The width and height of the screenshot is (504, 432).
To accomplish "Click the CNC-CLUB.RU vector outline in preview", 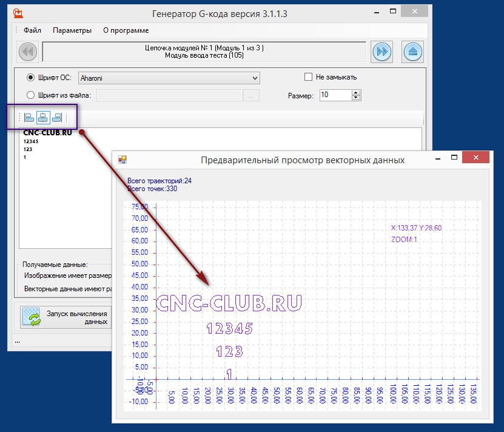I will tap(229, 303).
